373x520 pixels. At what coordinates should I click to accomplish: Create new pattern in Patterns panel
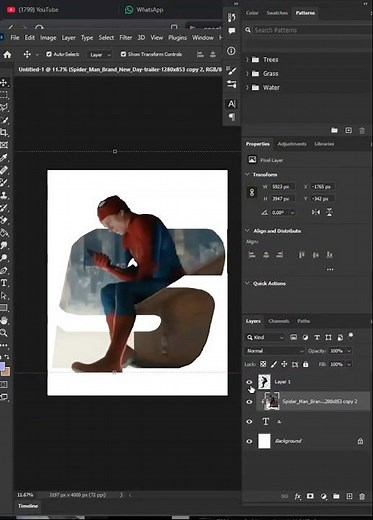(348, 130)
